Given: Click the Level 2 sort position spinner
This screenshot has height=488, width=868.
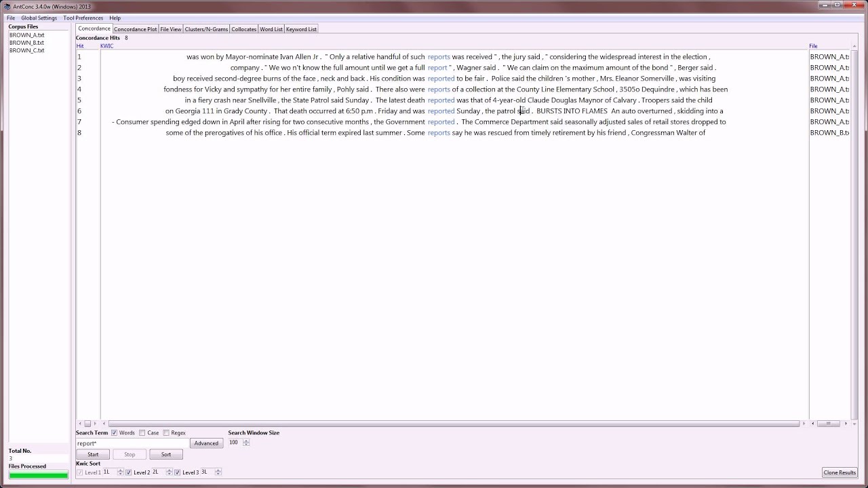Looking at the screenshot, I should pos(169,472).
